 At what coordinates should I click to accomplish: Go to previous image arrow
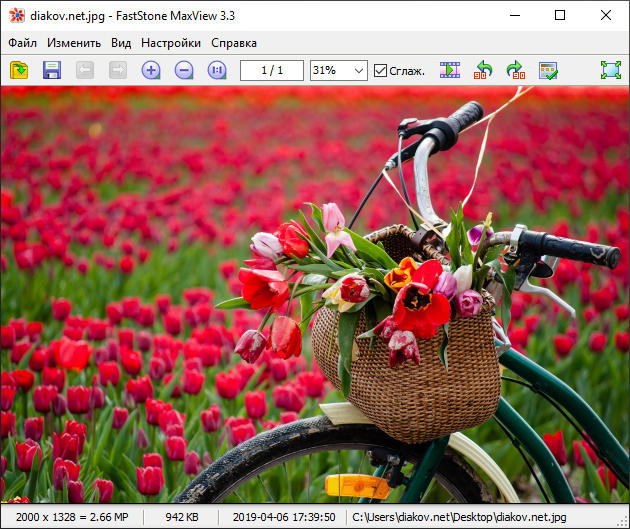click(x=85, y=70)
